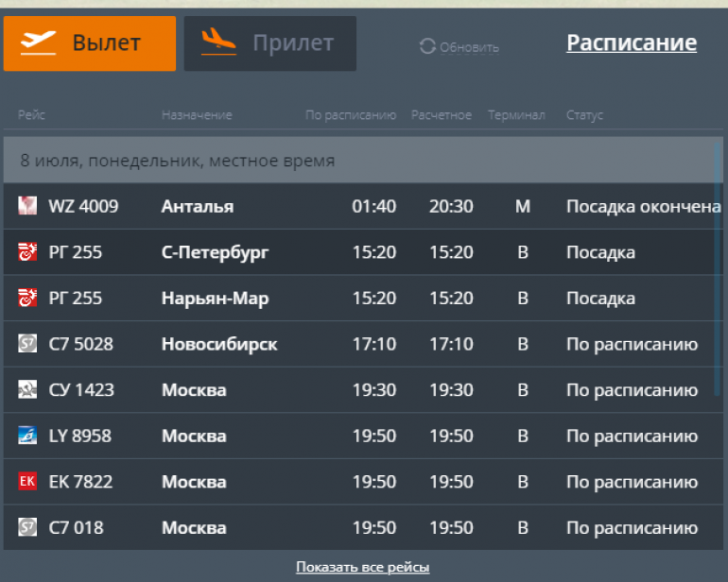The image size is (728, 582).
Task: Click the Нарьян-Мар destination name
Action: [x=215, y=299]
